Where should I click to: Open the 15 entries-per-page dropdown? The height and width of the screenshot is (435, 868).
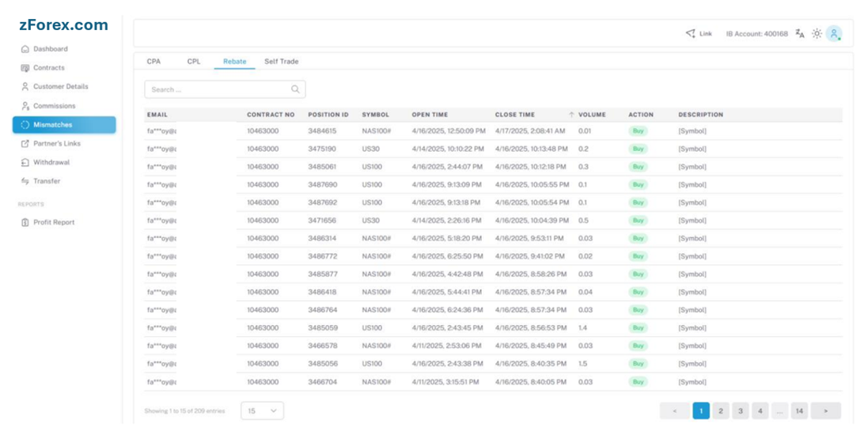[263, 410]
